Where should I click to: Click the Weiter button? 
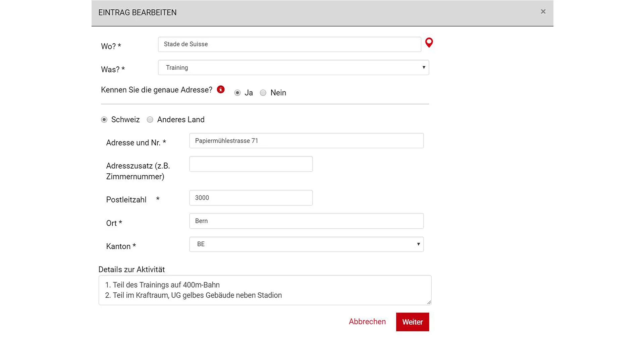(x=413, y=322)
